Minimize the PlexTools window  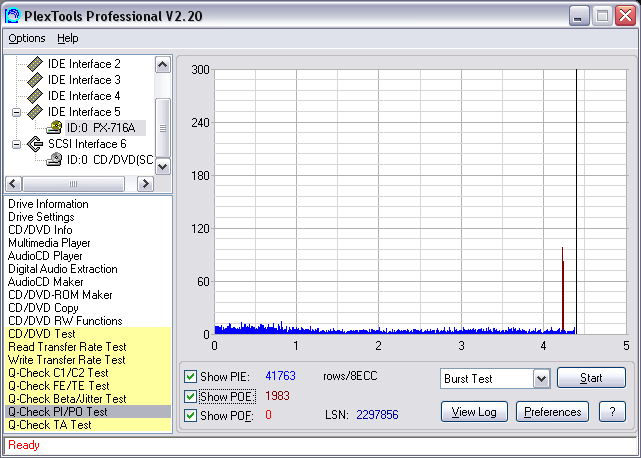(578, 16)
